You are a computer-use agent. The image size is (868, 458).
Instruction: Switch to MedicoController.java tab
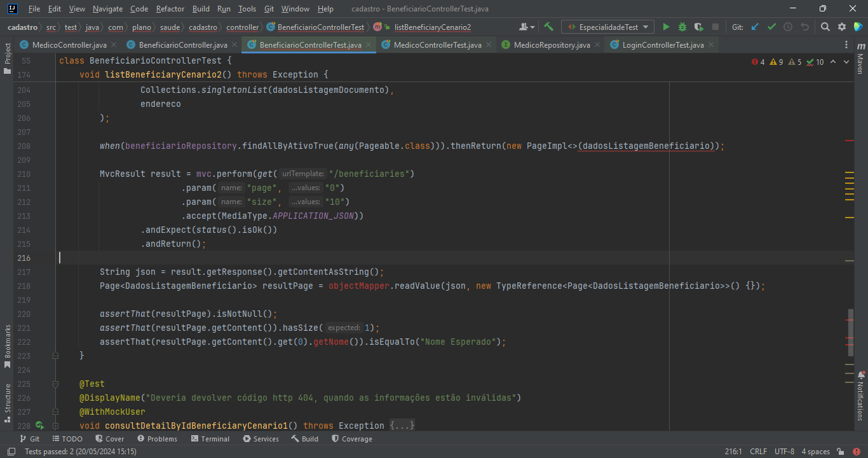[x=69, y=45]
